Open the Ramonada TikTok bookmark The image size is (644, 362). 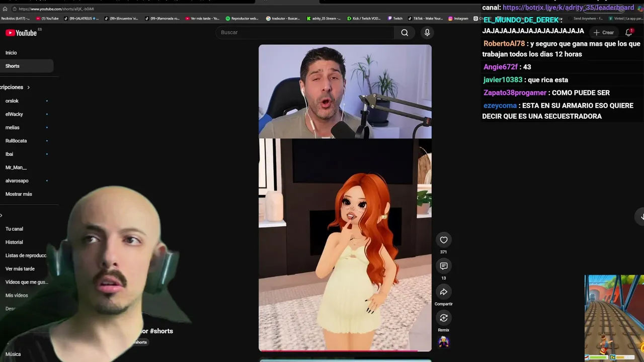coord(162,19)
